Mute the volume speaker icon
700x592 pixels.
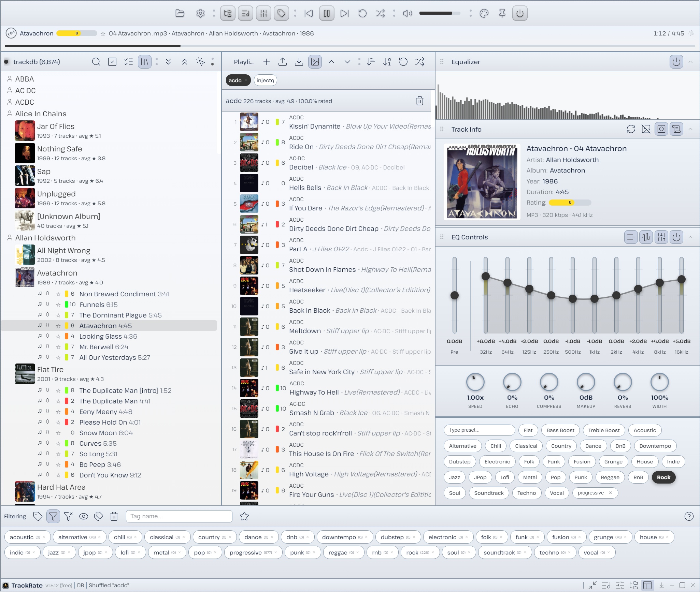[408, 13]
